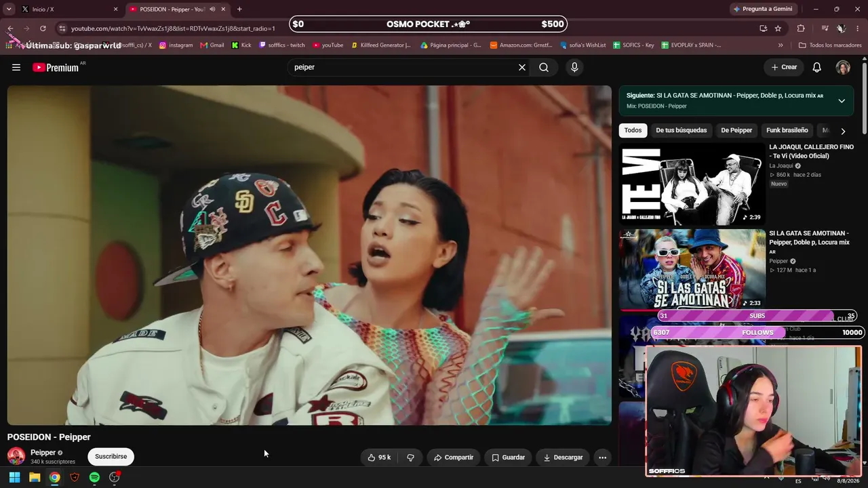
Task: Open LA JOAQUI, CALLEJERO FINO video title
Action: [x=811, y=151]
